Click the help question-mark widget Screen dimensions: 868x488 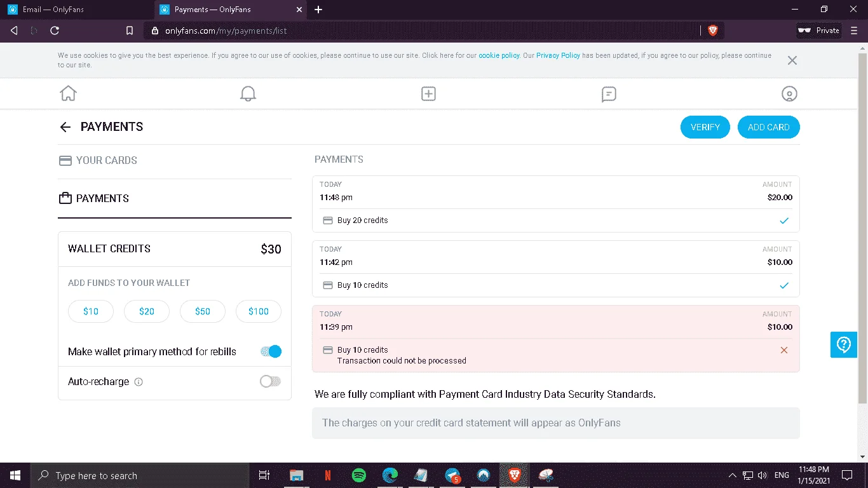pos(844,344)
